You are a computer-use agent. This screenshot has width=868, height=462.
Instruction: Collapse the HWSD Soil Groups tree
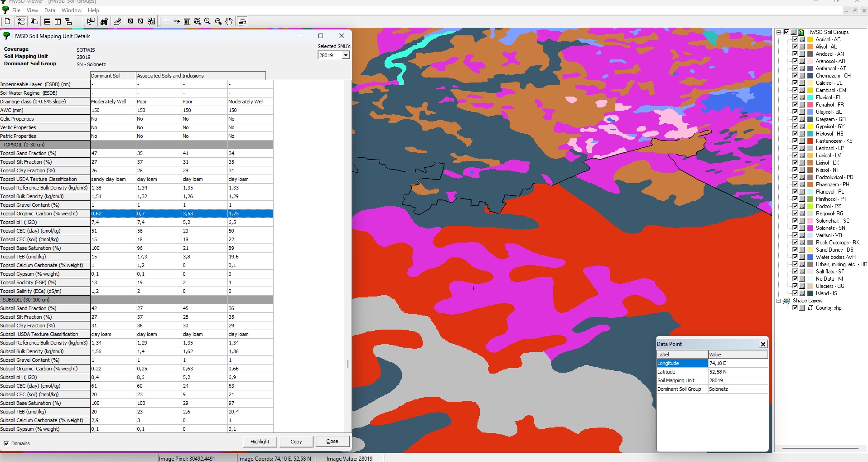[x=779, y=32]
